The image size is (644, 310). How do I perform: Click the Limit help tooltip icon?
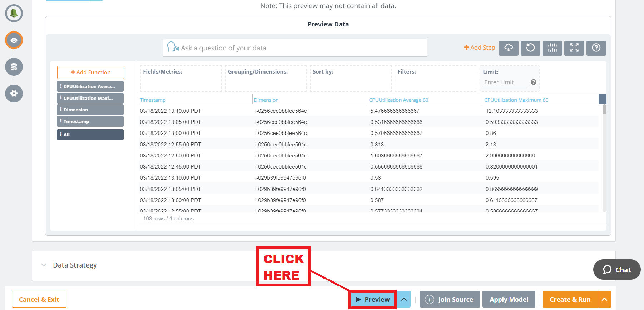(533, 82)
